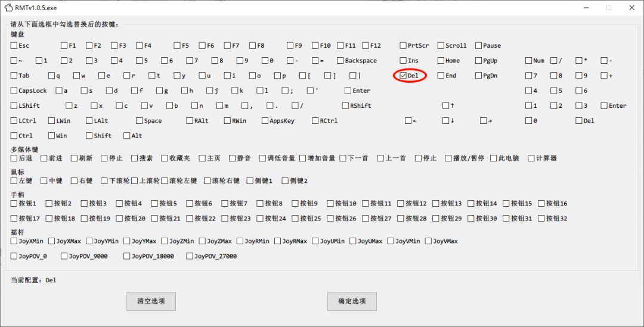This screenshot has height=327, width=644.
Task: Tick the Num lock checkbox on numpad
Action: 528,61
